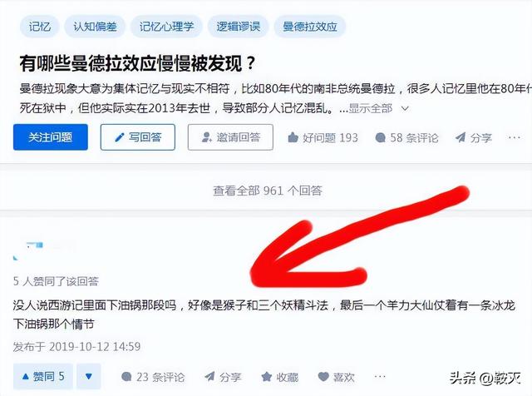
Task: Click the 喜欢 heart icon
Action: (x=323, y=376)
